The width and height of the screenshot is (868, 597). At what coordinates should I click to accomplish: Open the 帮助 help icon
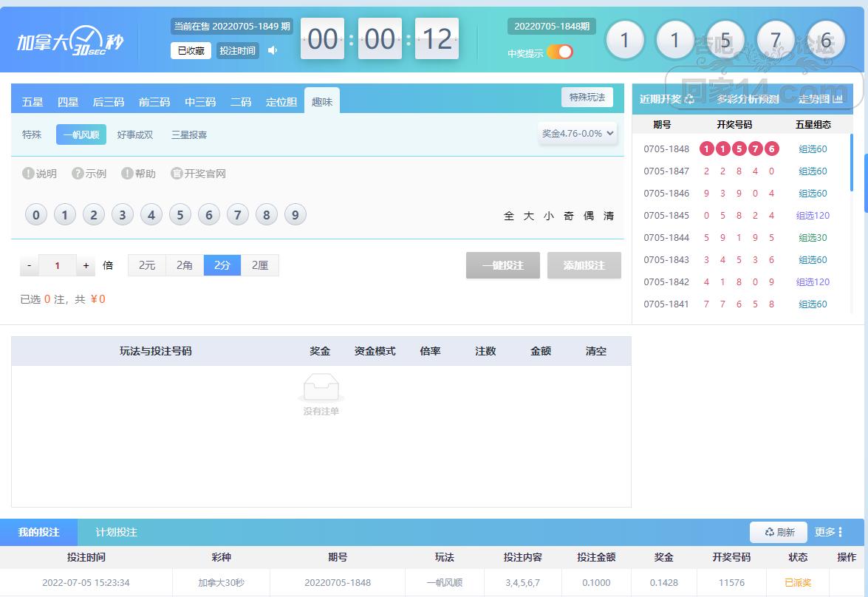click(x=127, y=174)
